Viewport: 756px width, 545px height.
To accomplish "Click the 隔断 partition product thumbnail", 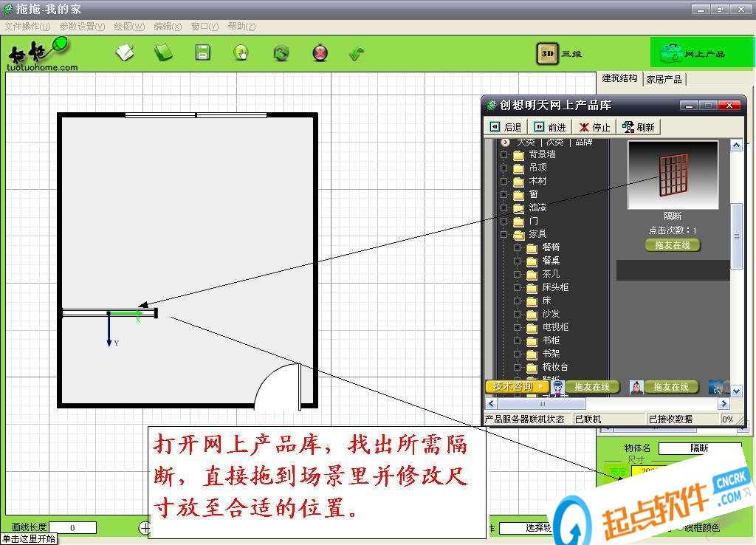I will [x=672, y=175].
